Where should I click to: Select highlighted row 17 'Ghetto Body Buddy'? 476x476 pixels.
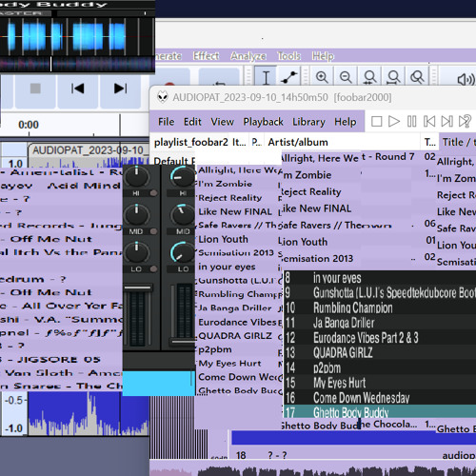tap(380, 411)
